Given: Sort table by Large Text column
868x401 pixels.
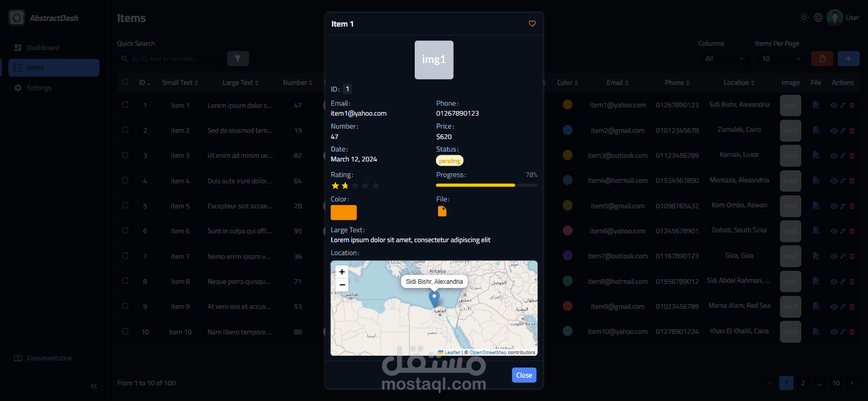Looking at the screenshot, I should coord(240,83).
